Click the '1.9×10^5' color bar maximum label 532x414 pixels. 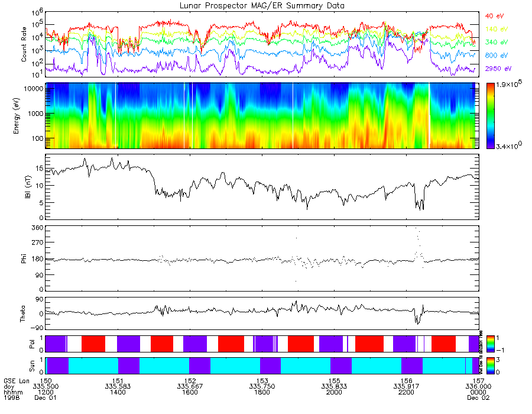point(509,84)
